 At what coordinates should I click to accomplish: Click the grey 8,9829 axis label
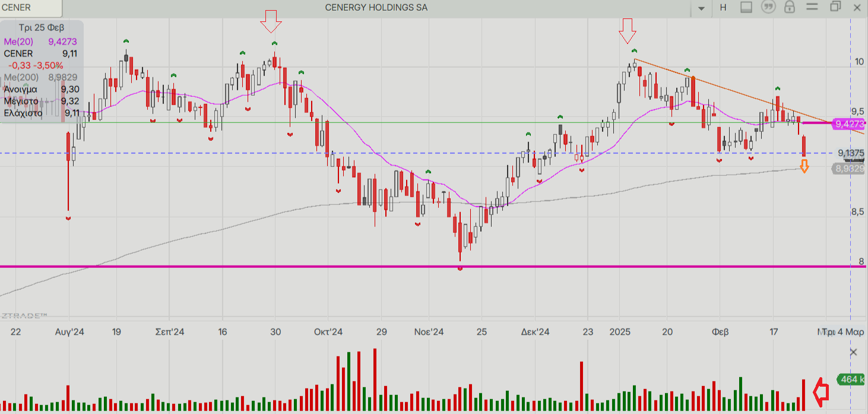pyautogui.click(x=849, y=169)
